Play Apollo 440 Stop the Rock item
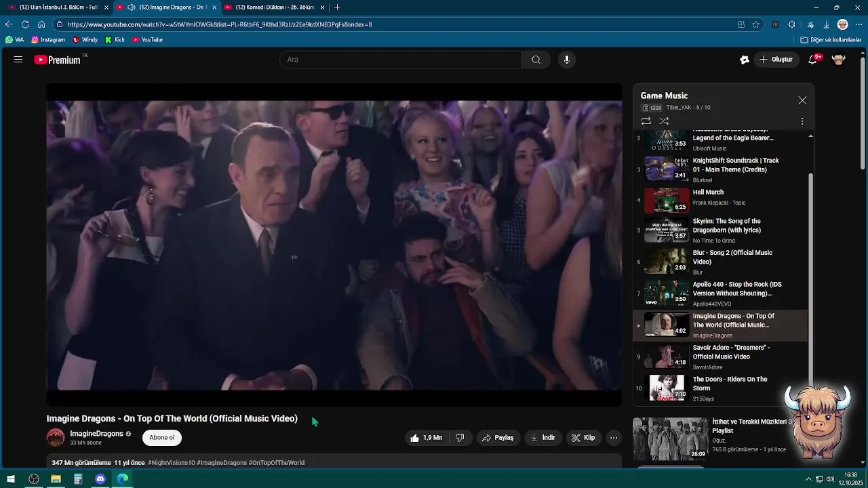868x488 pixels. click(722, 293)
